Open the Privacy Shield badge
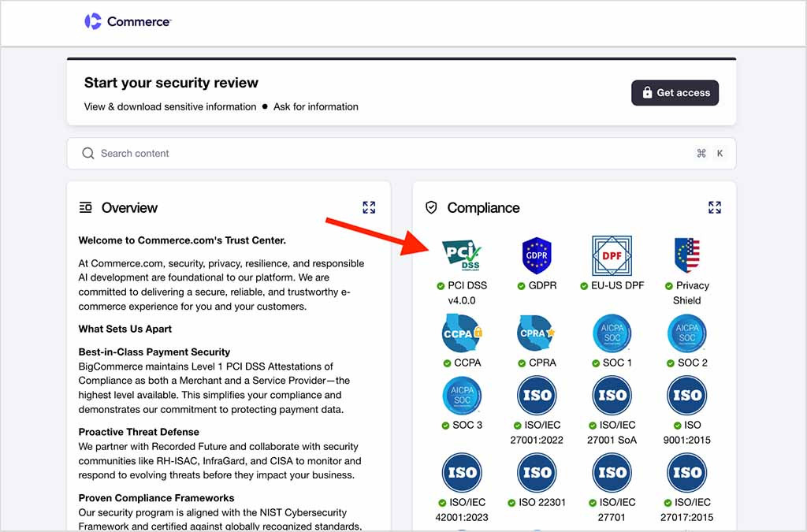Image resolution: width=807 pixels, height=532 pixels. 687,255
